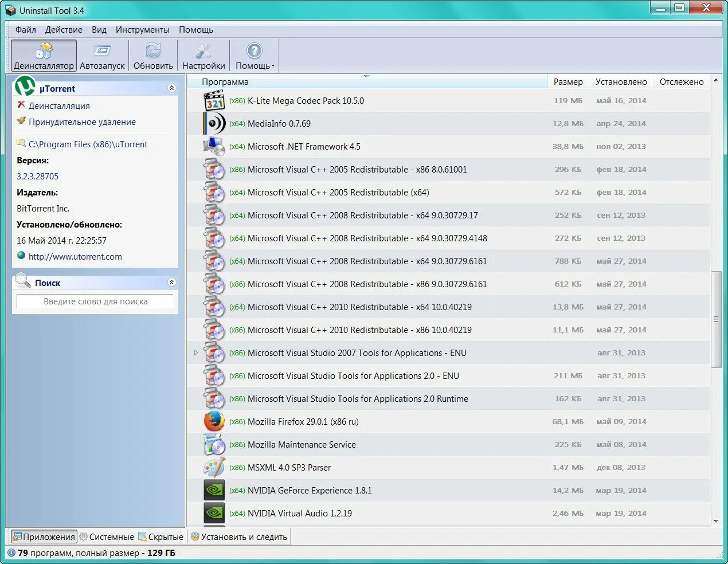Sort by the Размер column header
Image resolution: width=728 pixels, height=564 pixels.
[568, 82]
